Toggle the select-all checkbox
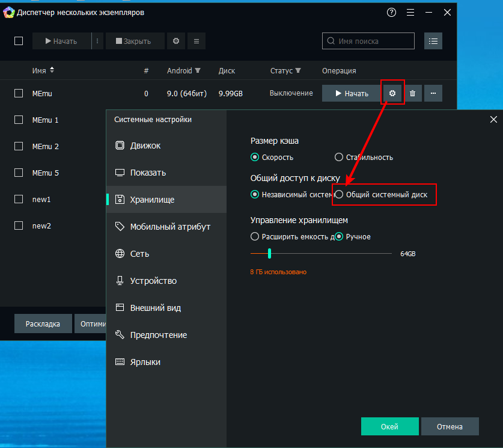 click(x=19, y=41)
